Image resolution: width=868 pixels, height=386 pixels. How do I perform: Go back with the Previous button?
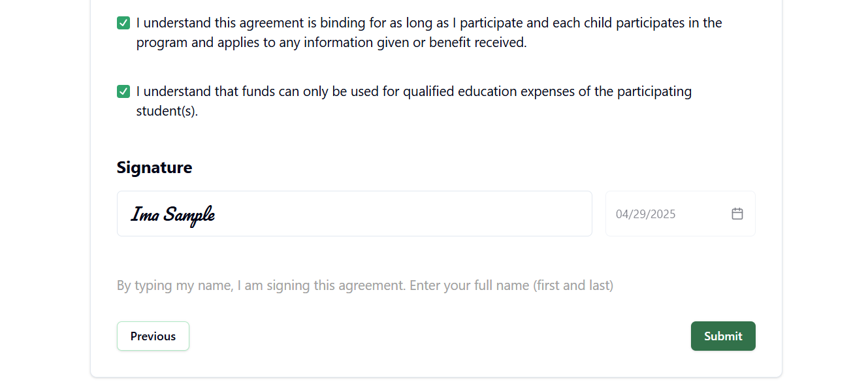[x=153, y=336]
